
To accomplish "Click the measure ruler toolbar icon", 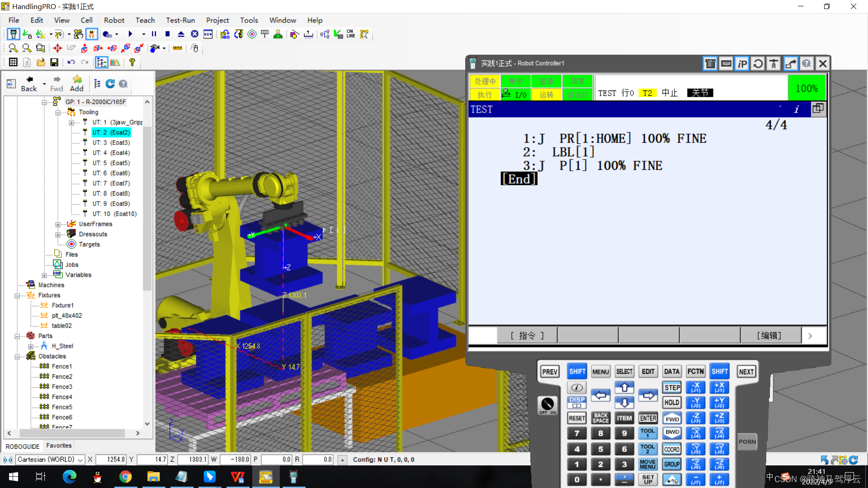I will pyautogui.click(x=178, y=48).
